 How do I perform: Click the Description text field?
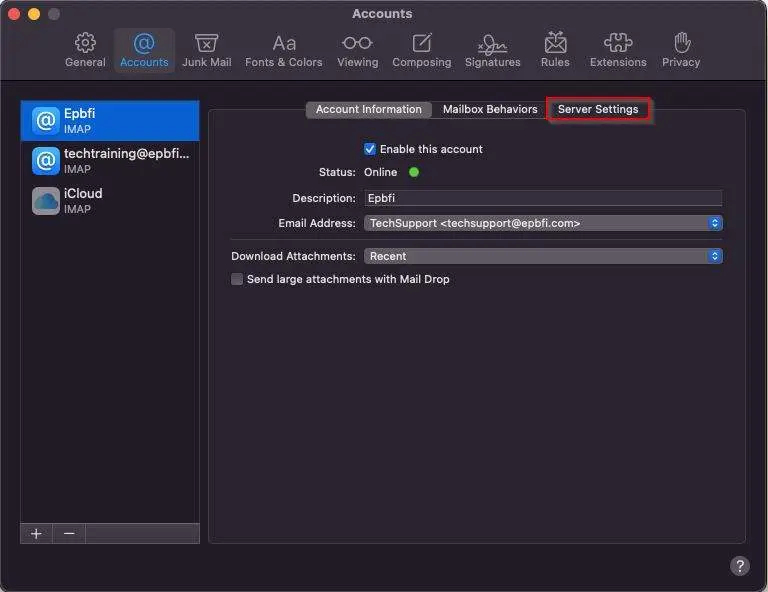[x=543, y=199]
